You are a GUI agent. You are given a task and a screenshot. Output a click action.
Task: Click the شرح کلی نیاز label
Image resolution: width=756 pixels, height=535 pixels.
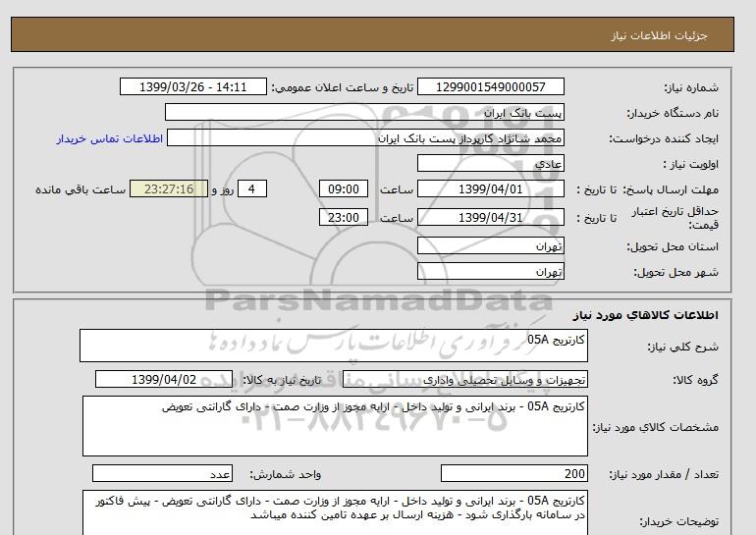[682, 347]
